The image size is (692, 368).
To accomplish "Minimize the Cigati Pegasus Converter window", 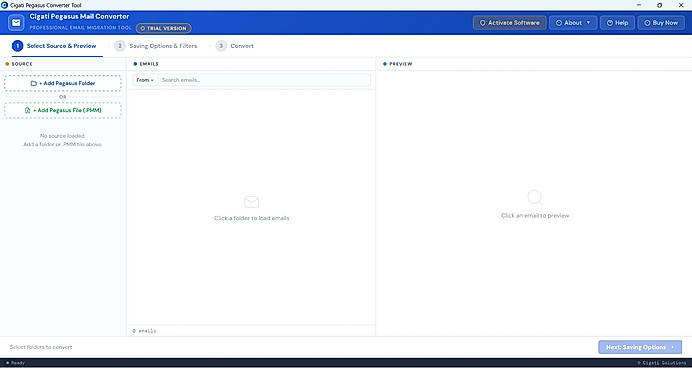I will [639, 5].
